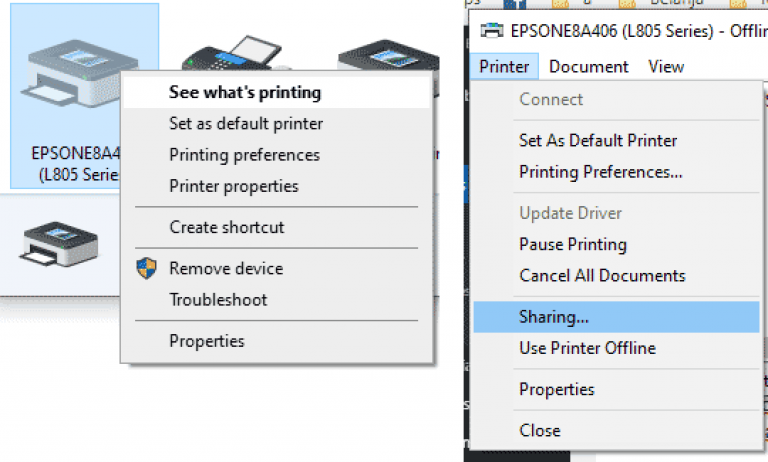768x462 pixels.
Task: Click the shield icon beside Remove device
Action: tap(147, 268)
